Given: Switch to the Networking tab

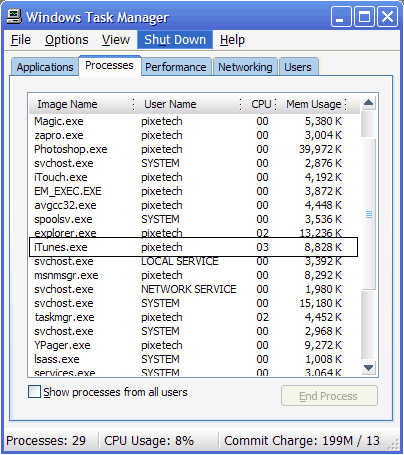Looking at the screenshot, I should click(x=245, y=67).
